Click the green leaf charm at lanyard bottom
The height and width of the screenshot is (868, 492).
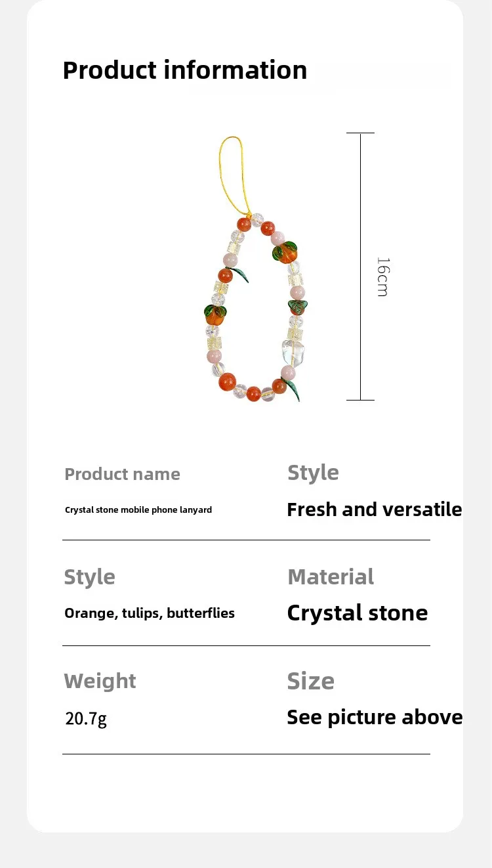click(x=293, y=391)
